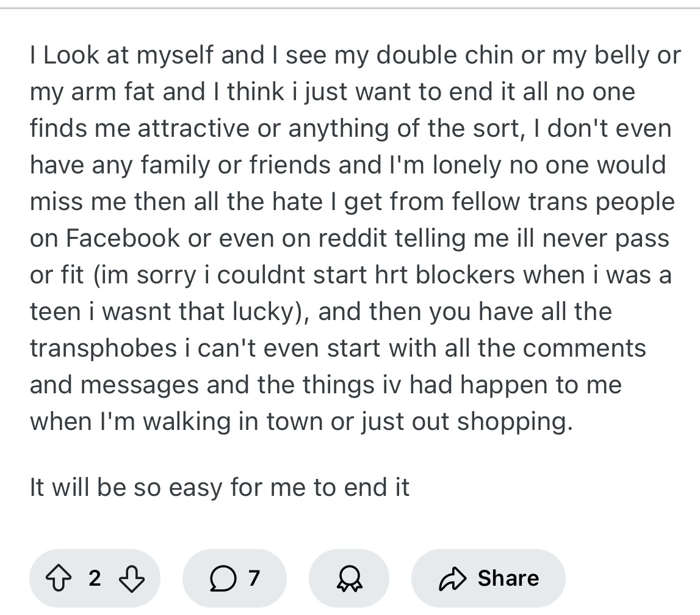The width and height of the screenshot is (700, 615).
Task: Click the vote score "2"
Action: tap(95, 578)
